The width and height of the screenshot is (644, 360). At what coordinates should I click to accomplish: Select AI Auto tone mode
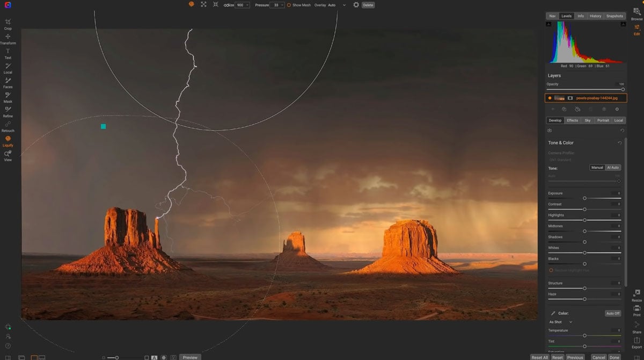tap(613, 168)
